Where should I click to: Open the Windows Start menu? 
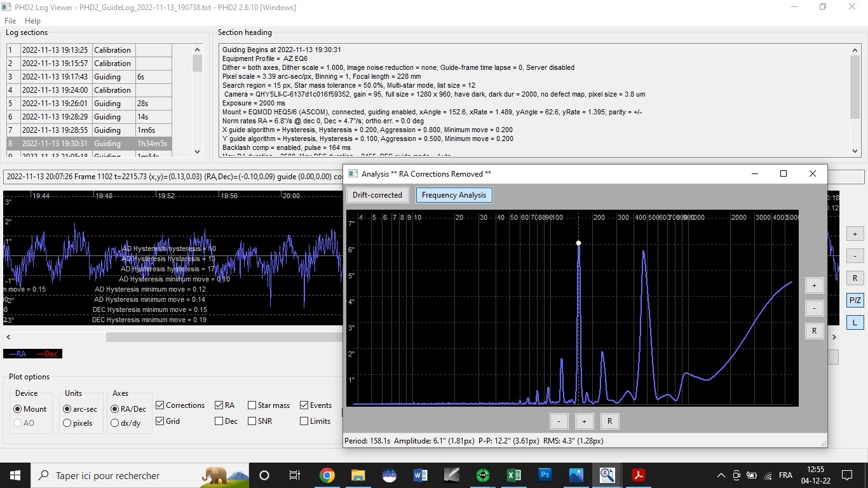pos(15,475)
